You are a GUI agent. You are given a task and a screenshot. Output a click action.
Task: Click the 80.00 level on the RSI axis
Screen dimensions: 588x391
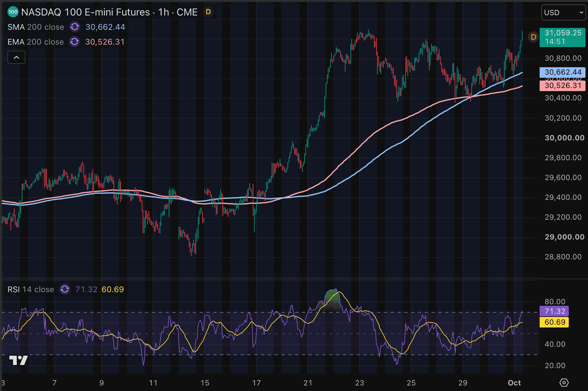tap(555, 302)
